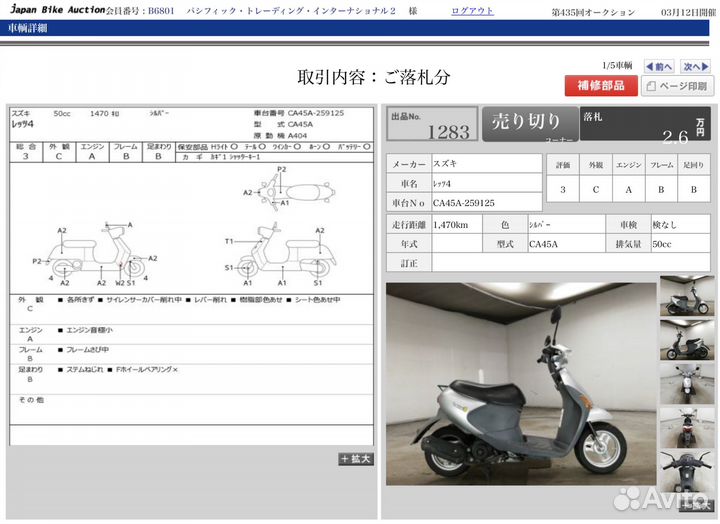
Task: Select fourth thumbnail showing rear view
Action: [687, 428]
